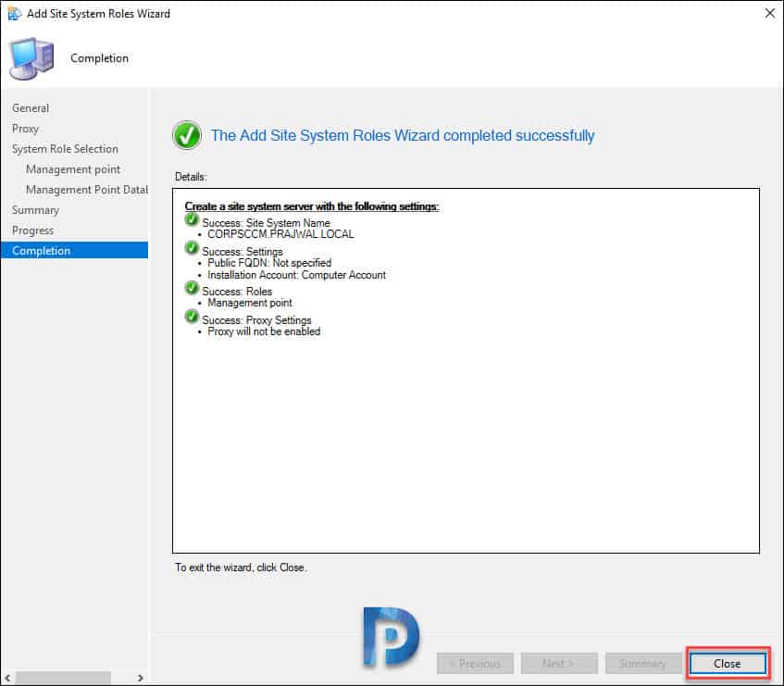784x686 pixels.
Task: Select the General step in sidebar
Action: coord(31,108)
